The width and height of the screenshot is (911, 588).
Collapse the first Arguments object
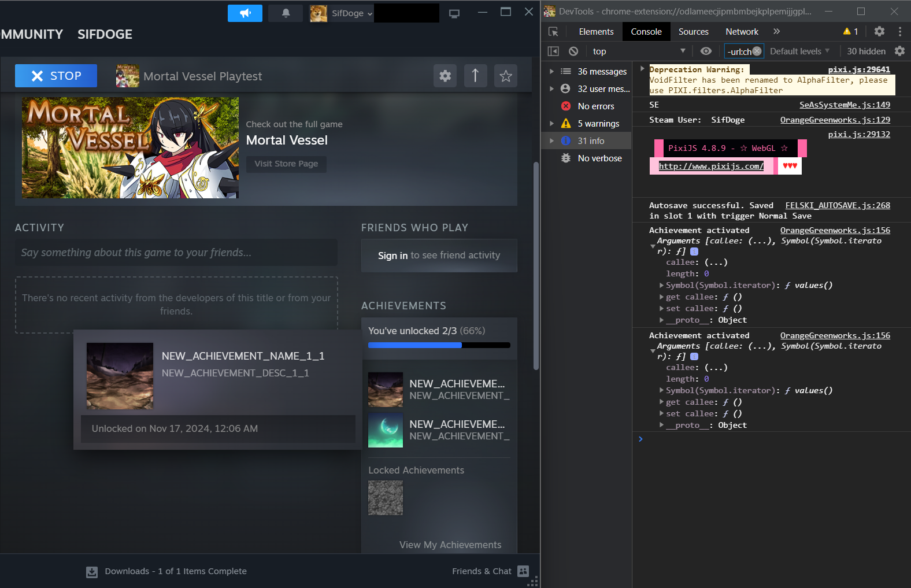(653, 246)
